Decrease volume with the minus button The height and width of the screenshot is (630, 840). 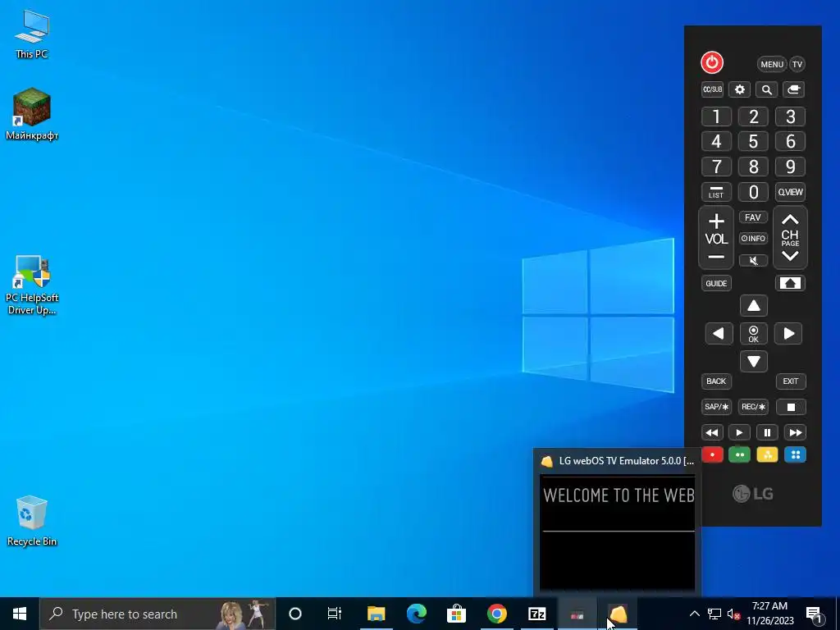click(716, 258)
